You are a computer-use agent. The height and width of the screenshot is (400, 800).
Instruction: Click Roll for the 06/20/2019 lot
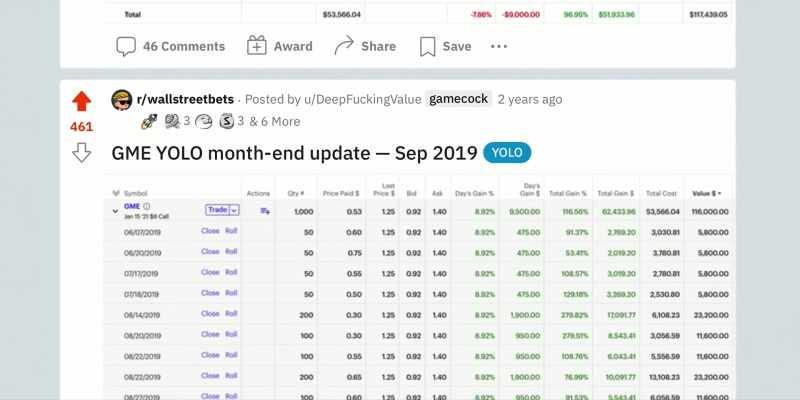tap(231, 252)
